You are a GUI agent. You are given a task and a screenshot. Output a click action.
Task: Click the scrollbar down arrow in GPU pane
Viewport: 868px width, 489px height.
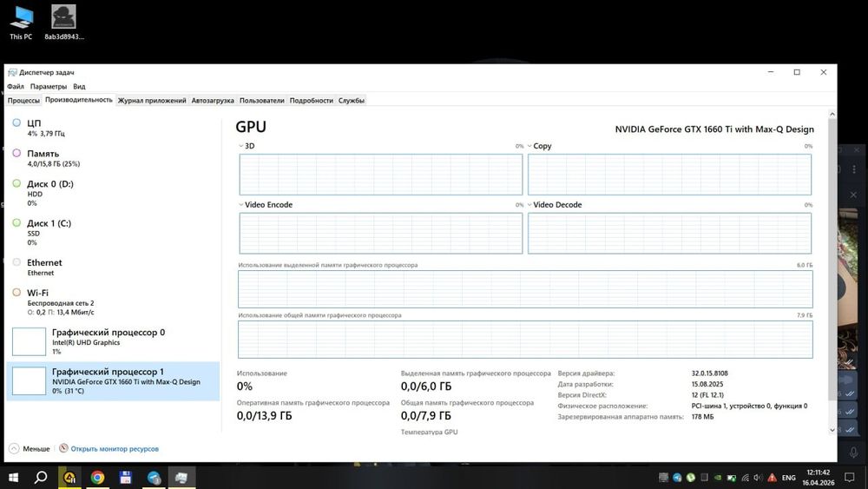click(x=832, y=430)
